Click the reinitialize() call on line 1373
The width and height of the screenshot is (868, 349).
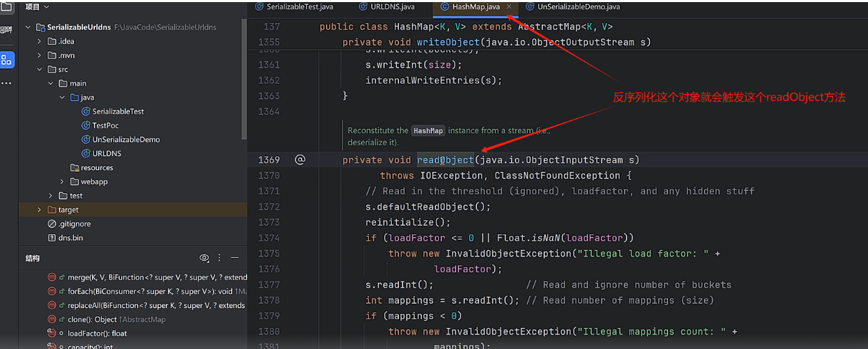[408, 222]
